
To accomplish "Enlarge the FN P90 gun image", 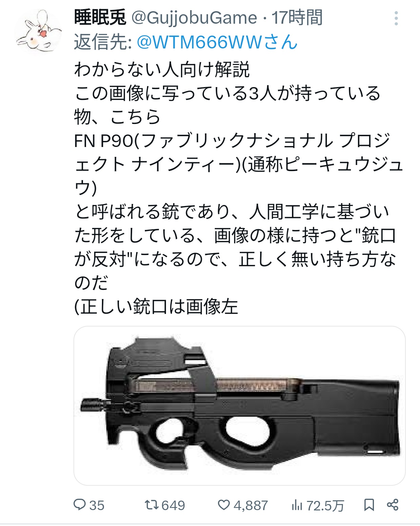I will (x=239, y=405).
